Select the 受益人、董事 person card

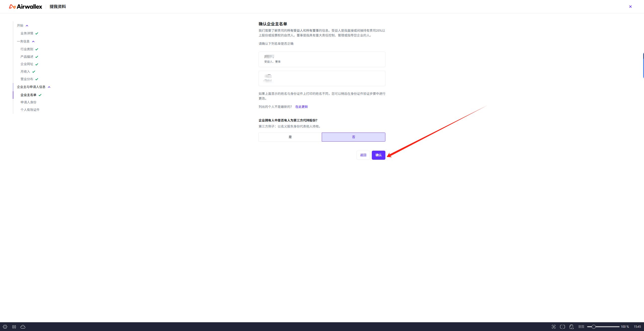(x=322, y=59)
